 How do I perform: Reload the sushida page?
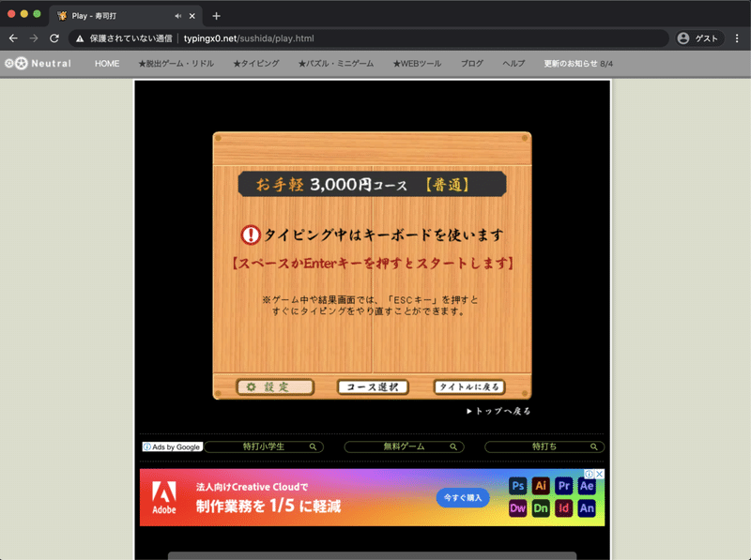pyautogui.click(x=54, y=38)
